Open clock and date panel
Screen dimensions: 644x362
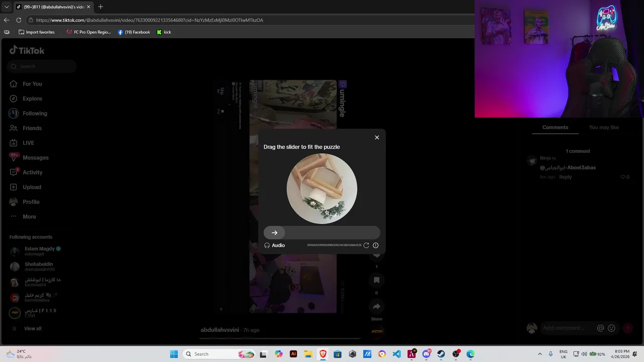tap(622, 354)
